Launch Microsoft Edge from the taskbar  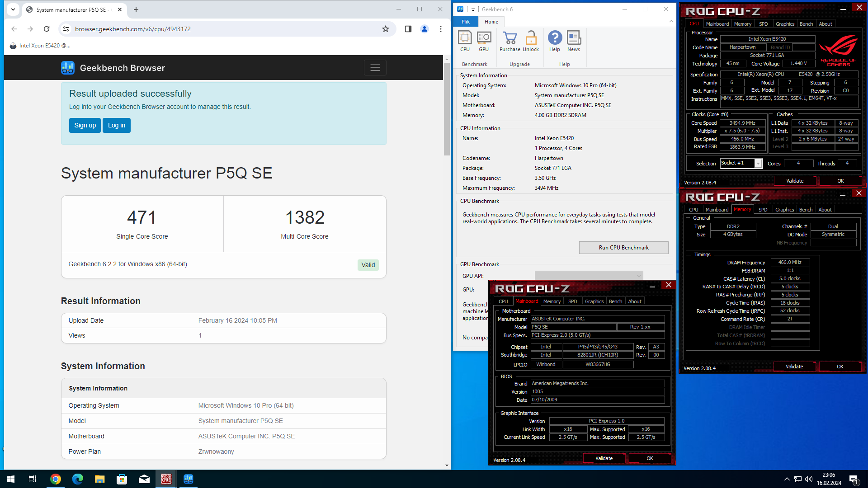click(78, 480)
